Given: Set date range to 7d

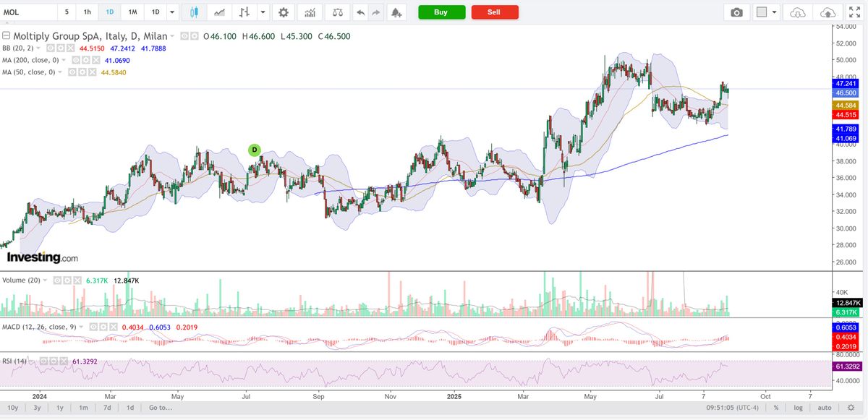Looking at the screenshot, I should pyautogui.click(x=107, y=408).
